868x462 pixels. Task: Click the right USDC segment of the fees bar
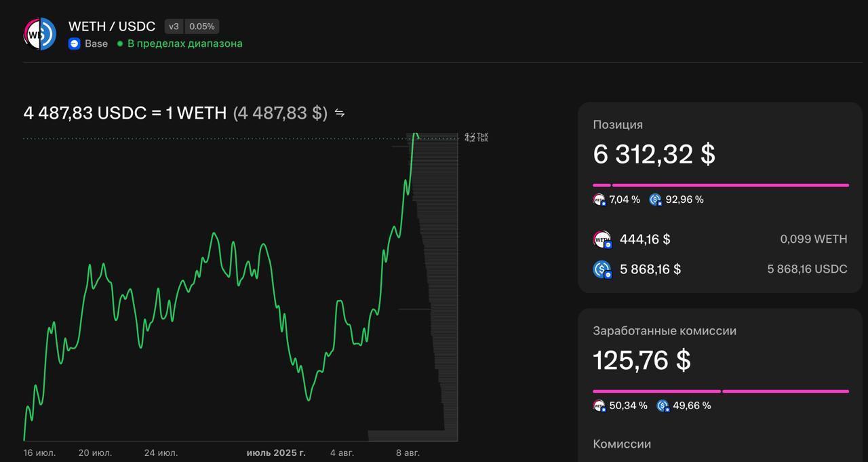tap(785, 391)
